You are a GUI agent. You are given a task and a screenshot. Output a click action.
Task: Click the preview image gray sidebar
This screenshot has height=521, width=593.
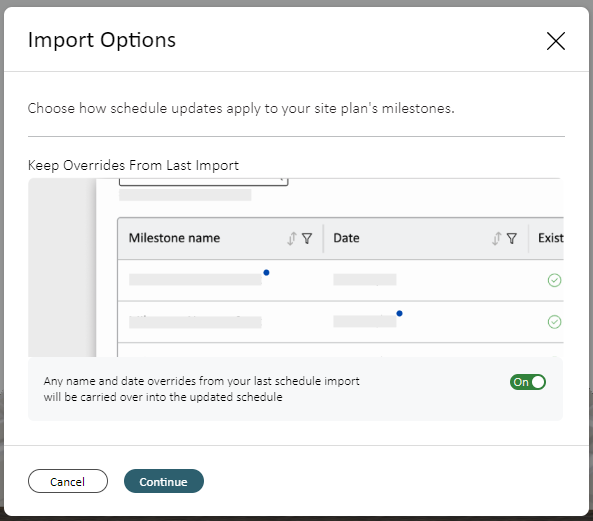(62, 267)
